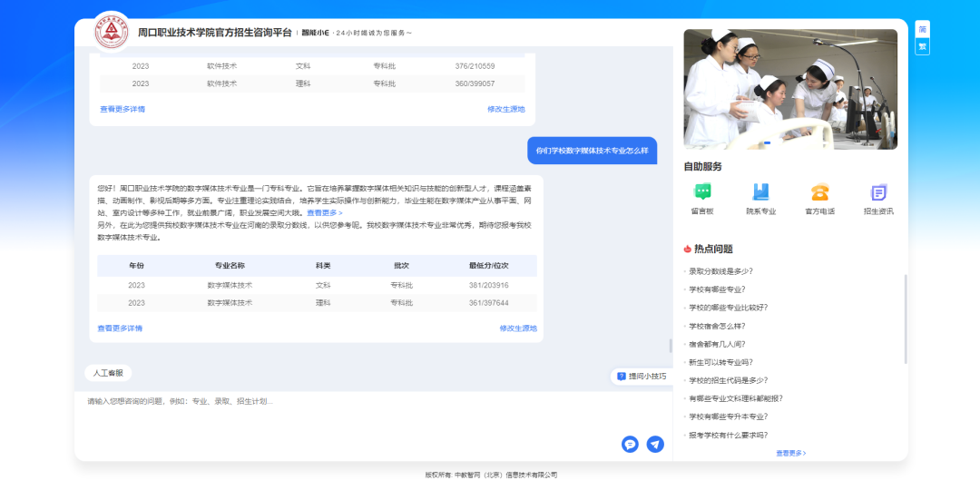Image resolution: width=980 pixels, height=490 pixels.
Task: Select question 学校有哪些专升本专业?
Action: [x=728, y=416]
